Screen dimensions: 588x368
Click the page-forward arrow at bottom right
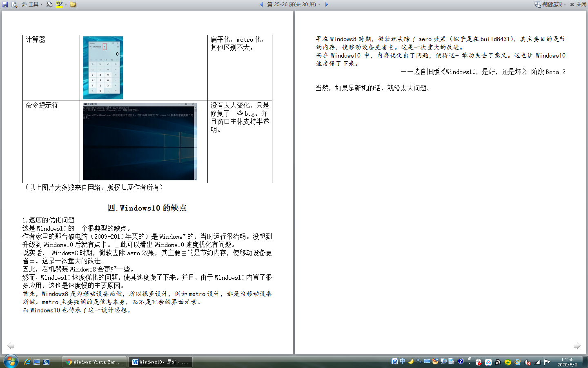click(x=577, y=346)
